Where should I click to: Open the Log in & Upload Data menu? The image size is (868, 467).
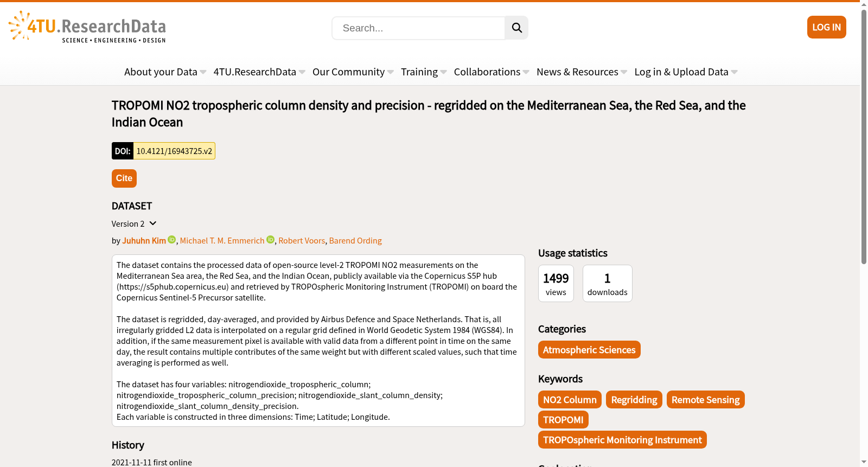tap(686, 72)
